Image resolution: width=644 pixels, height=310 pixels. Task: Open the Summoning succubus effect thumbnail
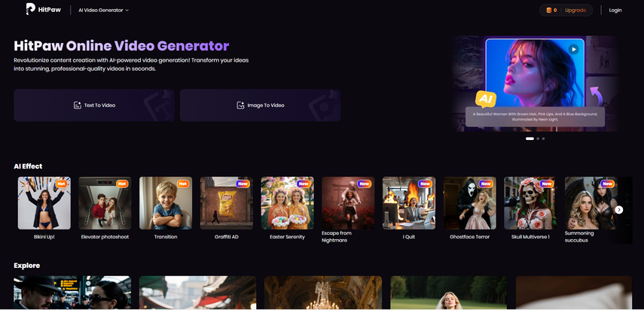coord(591,203)
